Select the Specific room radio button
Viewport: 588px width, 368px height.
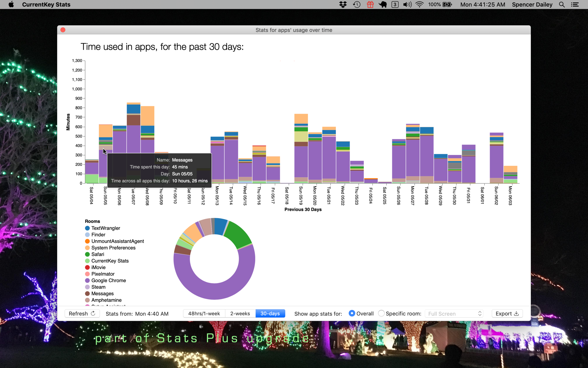(381, 313)
